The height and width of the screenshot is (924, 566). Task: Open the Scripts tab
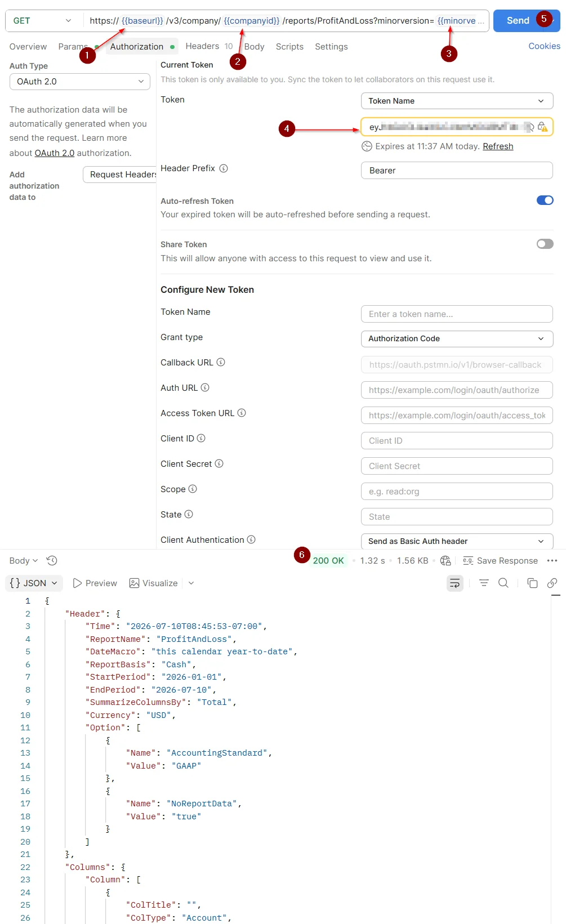[289, 47]
